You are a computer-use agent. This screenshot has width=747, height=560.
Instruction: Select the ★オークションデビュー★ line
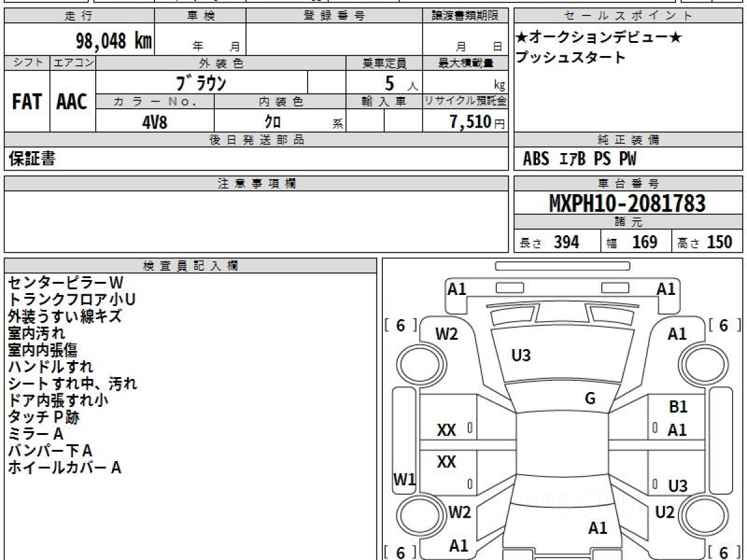pyautogui.click(x=599, y=37)
